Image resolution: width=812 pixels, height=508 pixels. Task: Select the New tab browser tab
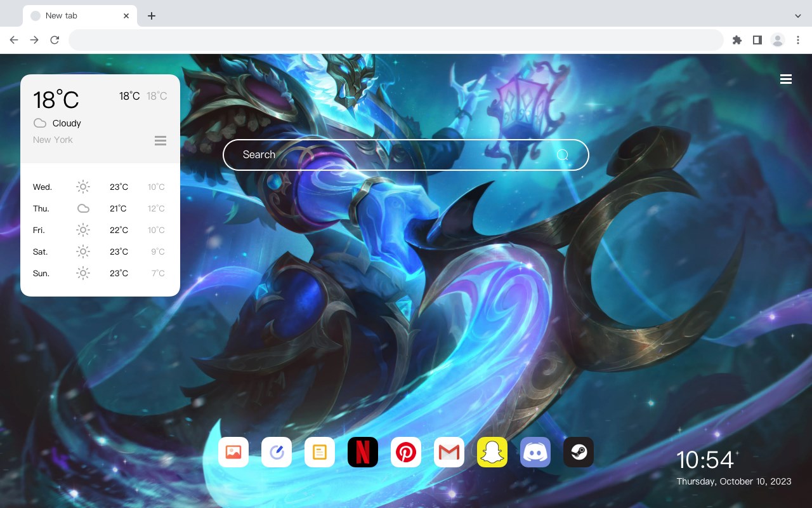pyautogui.click(x=80, y=16)
